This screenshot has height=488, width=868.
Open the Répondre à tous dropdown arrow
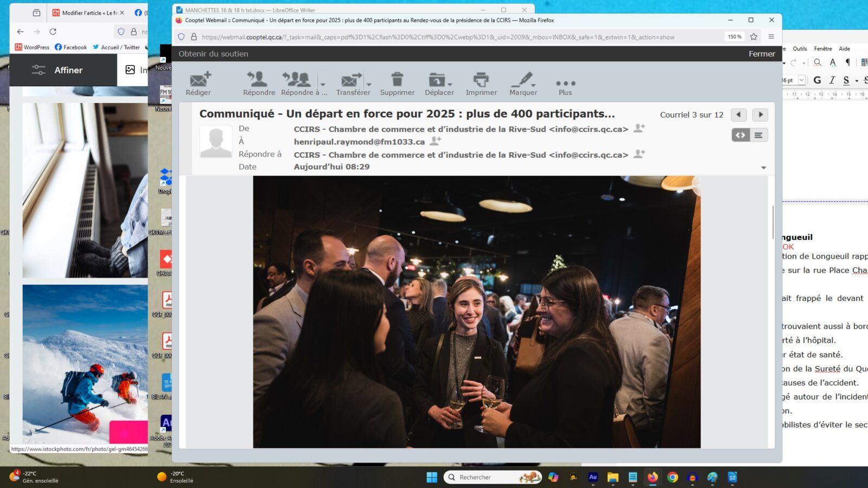click(x=323, y=85)
